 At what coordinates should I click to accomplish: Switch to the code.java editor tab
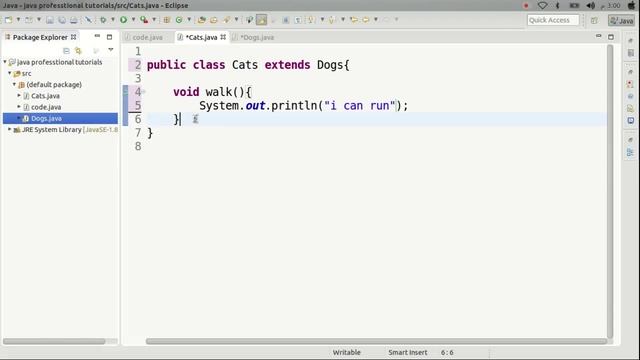[144, 37]
